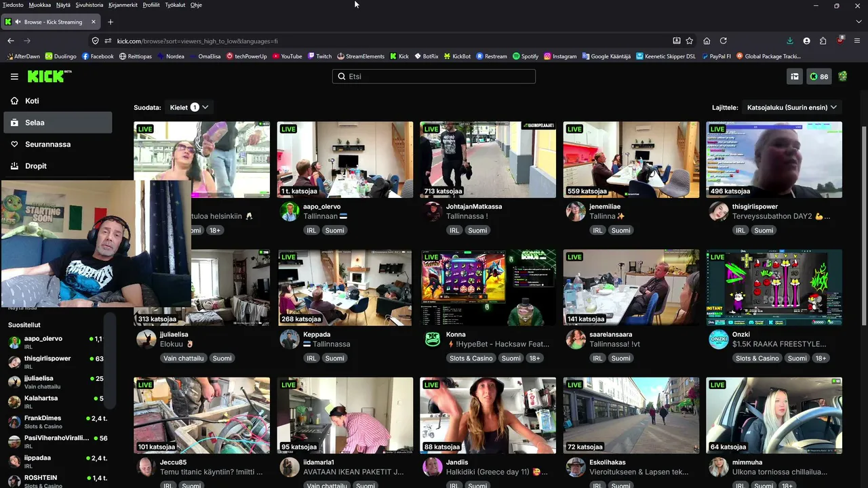This screenshot has height=488, width=868.
Task: Open Keppada channel name link
Action: [x=317, y=335]
